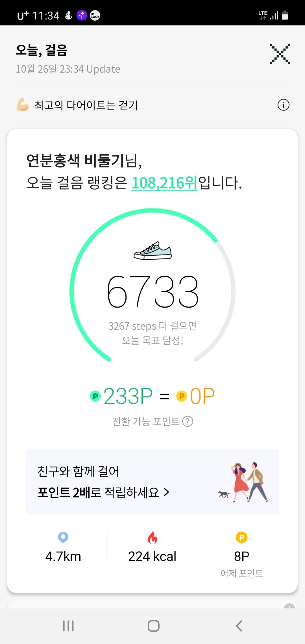
Task: Tap the couple walking dog illustration
Action: (243, 482)
